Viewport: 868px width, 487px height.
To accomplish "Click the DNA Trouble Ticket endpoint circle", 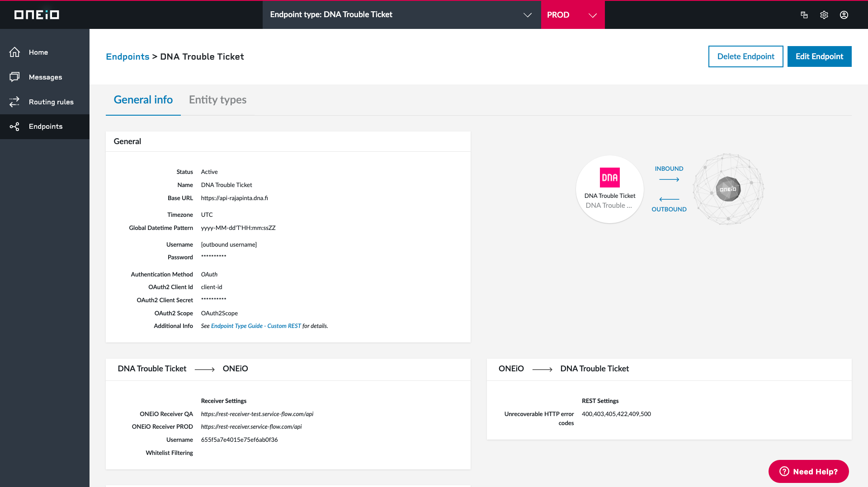I will (x=610, y=189).
